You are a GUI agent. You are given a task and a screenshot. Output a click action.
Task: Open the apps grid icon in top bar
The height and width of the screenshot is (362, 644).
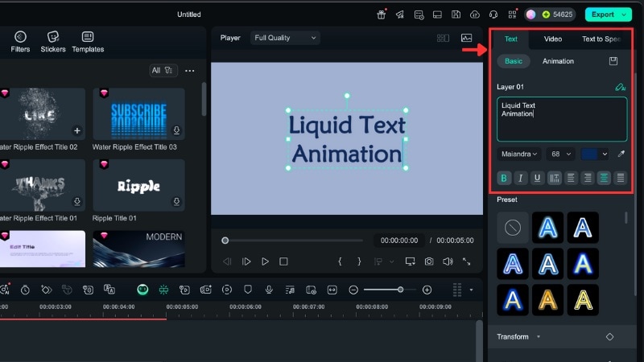click(512, 14)
